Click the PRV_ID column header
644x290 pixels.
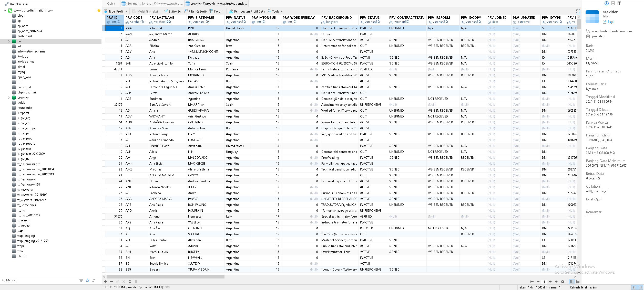click(115, 20)
